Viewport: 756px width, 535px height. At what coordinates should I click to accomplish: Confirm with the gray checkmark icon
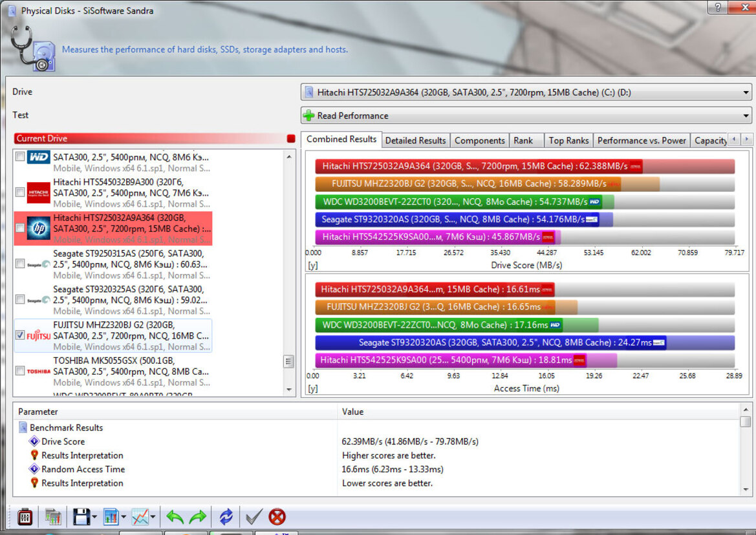(x=254, y=517)
